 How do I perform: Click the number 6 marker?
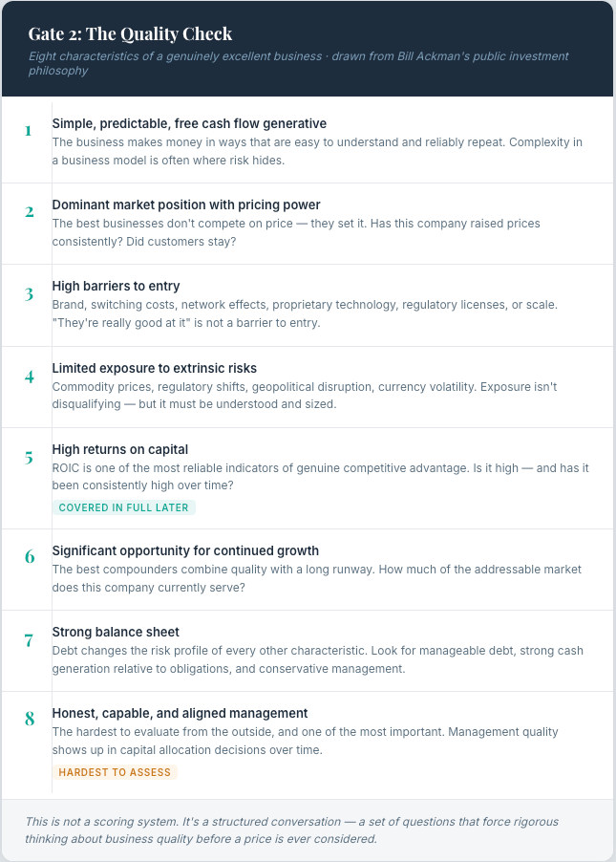29,557
